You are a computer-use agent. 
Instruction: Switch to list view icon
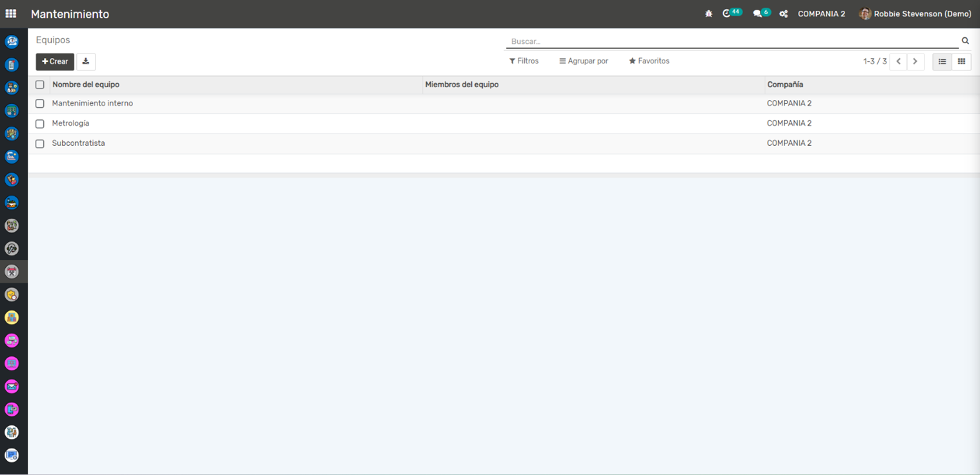942,61
